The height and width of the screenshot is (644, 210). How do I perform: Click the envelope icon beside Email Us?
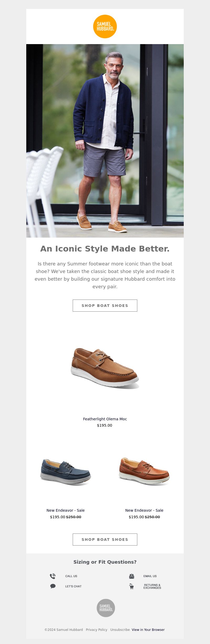(132, 576)
